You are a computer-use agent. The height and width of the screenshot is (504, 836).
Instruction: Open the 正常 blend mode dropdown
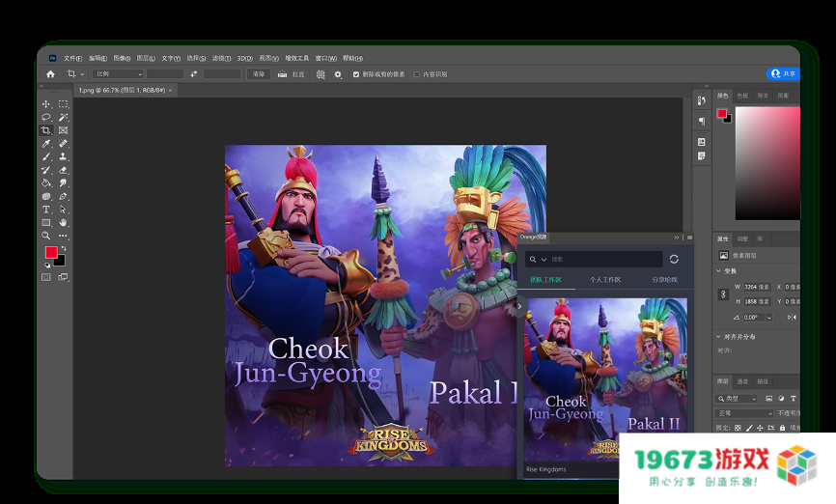point(743,412)
